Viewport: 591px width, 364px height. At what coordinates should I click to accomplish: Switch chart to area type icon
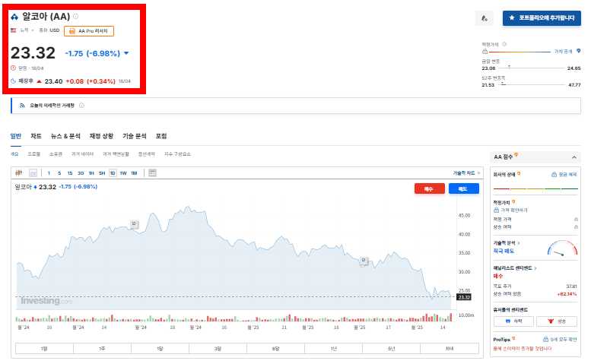(x=33, y=173)
